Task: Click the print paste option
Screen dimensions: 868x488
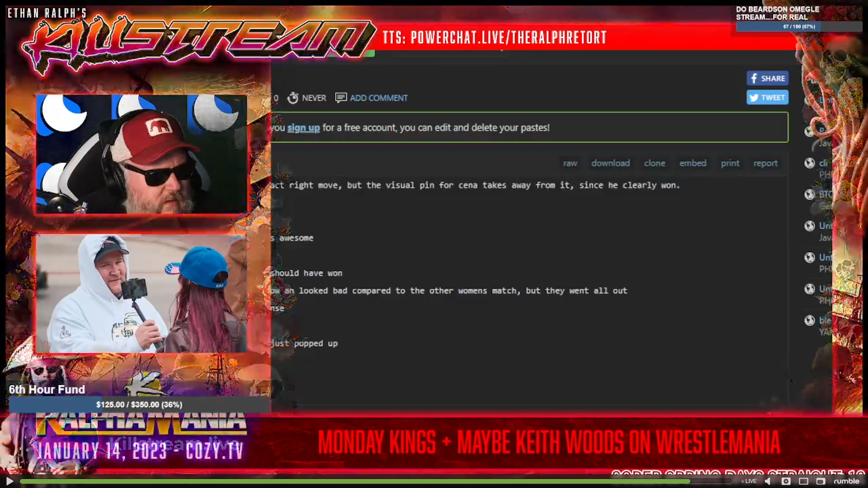Action: [x=730, y=163]
